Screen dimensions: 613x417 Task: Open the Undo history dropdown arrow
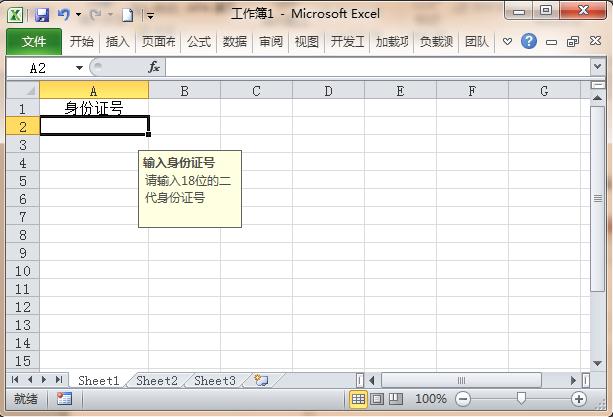pos(79,15)
